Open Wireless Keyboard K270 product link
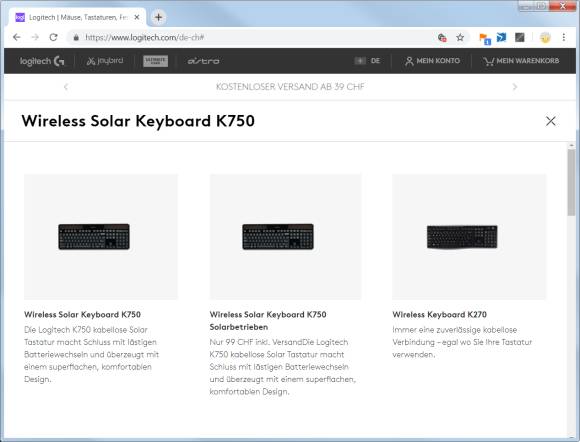This screenshot has width=580, height=442. pos(439,314)
